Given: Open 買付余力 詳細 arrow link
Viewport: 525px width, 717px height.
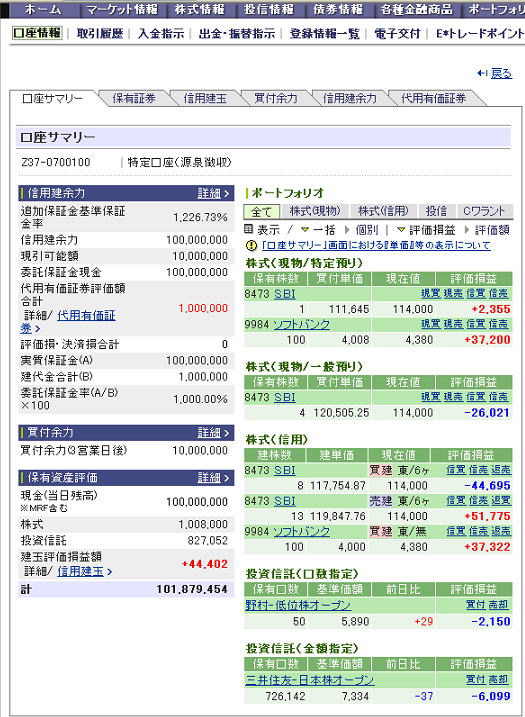Looking at the screenshot, I should pos(214,433).
